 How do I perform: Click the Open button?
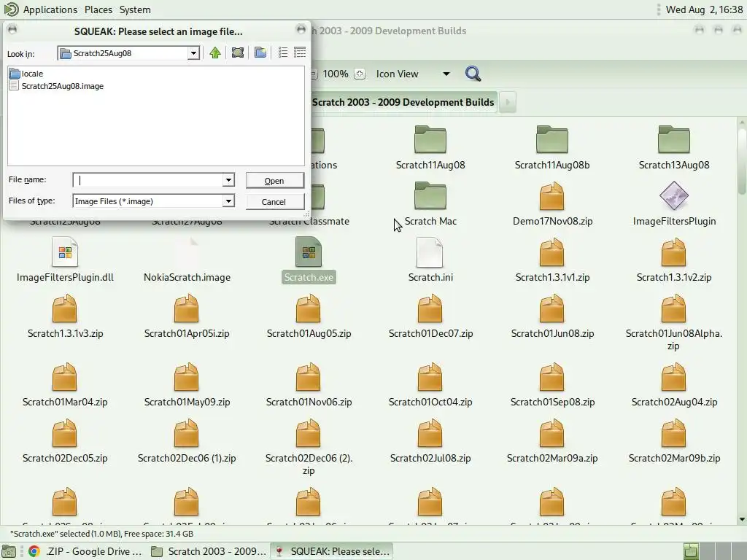pyautogui.click(x=274, y=181)
